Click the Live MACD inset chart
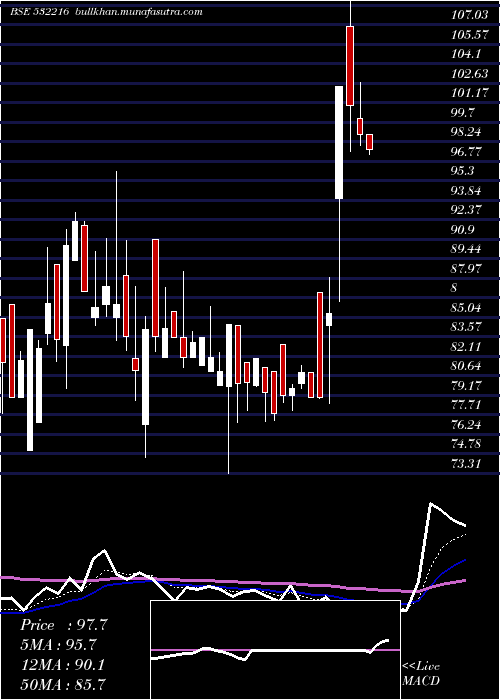Image resolution: width=500 pixels, height=700 pixels. pos(275,650)
